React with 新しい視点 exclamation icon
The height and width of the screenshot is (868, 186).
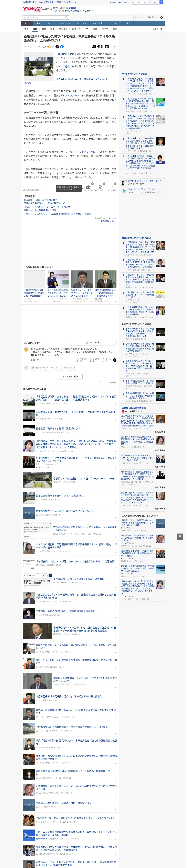point(112,187)
